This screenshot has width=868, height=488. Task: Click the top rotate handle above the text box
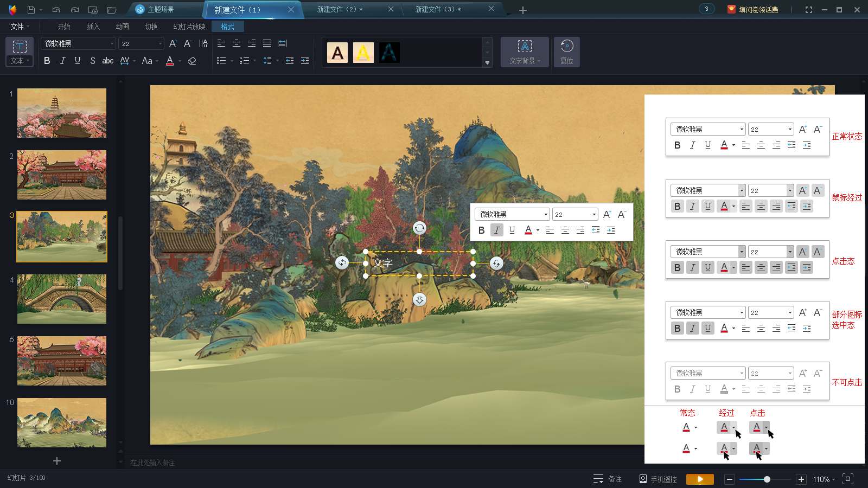(419, 228)
